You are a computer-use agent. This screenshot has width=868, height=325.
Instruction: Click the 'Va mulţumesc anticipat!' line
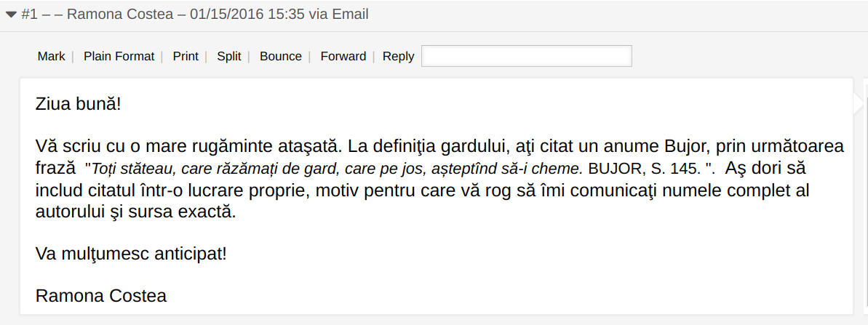point(131,254)
